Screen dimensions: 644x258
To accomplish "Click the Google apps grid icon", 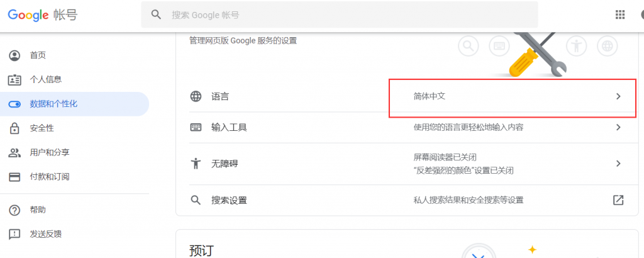I will (619, 14).
